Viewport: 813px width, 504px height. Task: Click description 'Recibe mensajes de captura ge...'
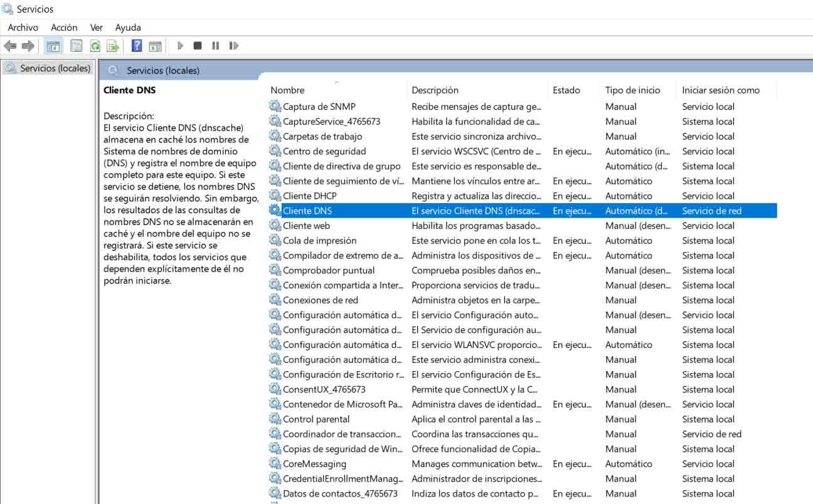point(476,107)
